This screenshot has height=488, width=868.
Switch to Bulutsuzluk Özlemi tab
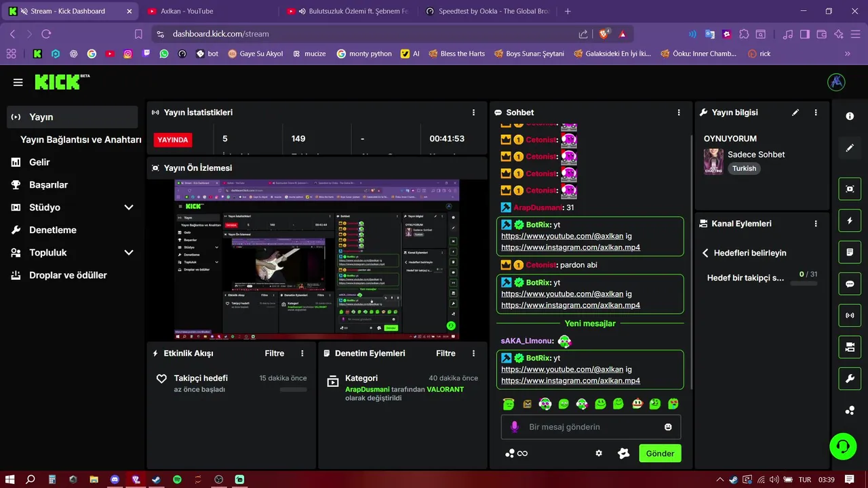pyautogui.click(x=348, y=11)
